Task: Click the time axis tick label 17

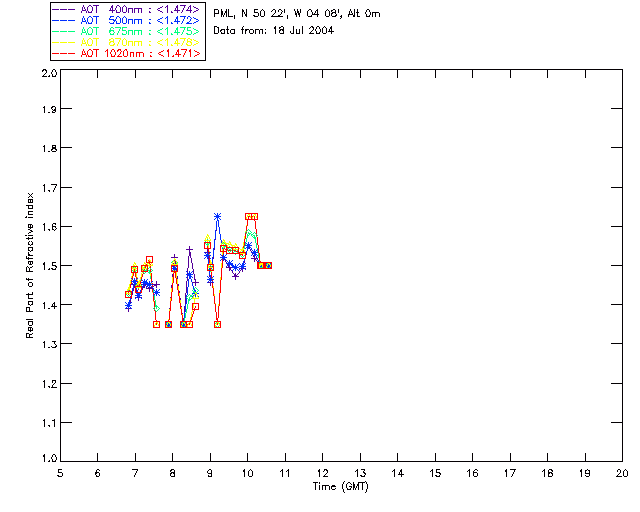Action: pos(510,473)
